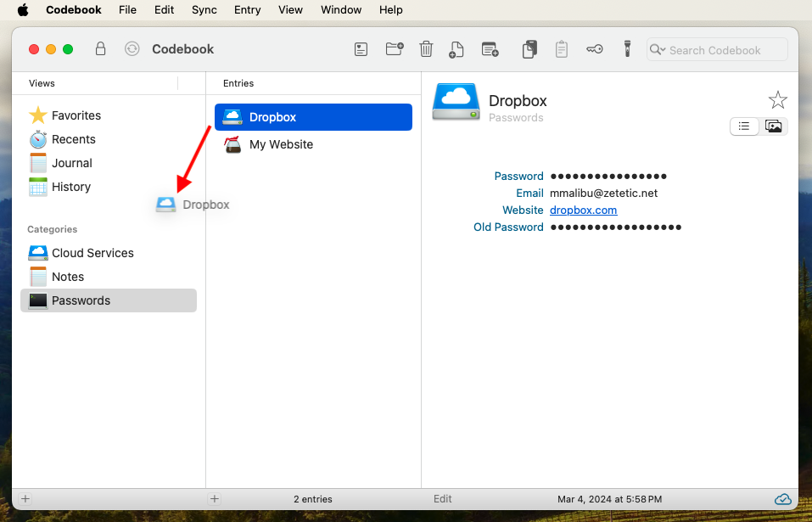812x522 pixels.
Task: Open the File menu
Action: (127, 10)
